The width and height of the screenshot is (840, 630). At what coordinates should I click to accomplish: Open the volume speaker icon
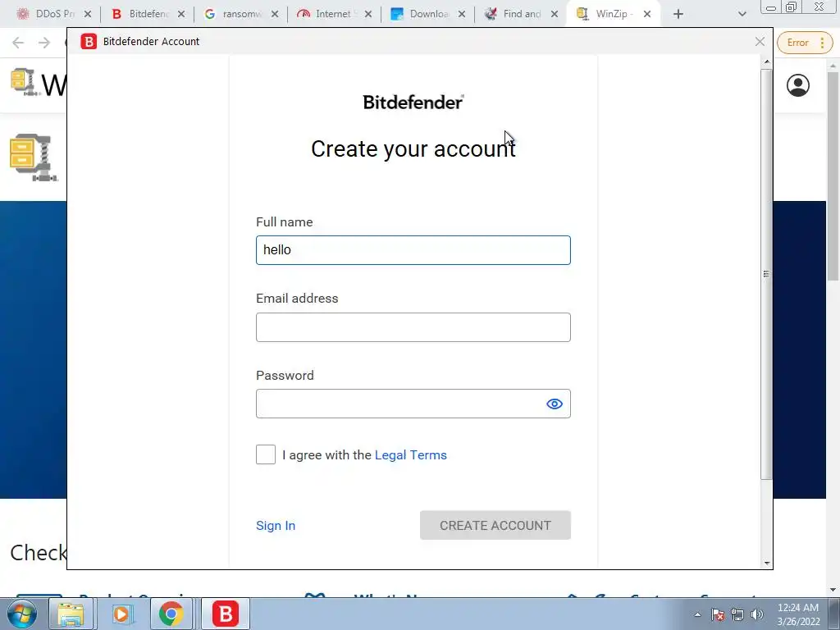point(757,614)
